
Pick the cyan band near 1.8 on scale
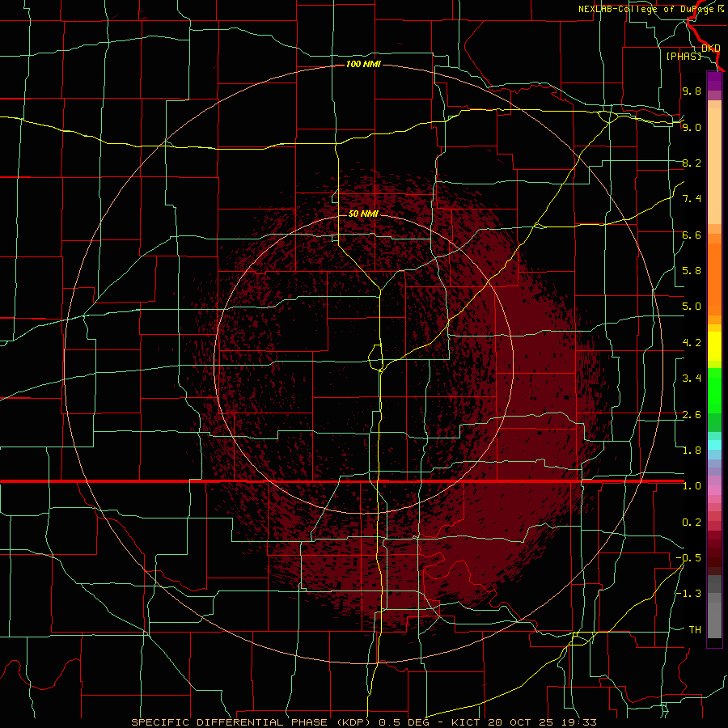click(714, 445)
